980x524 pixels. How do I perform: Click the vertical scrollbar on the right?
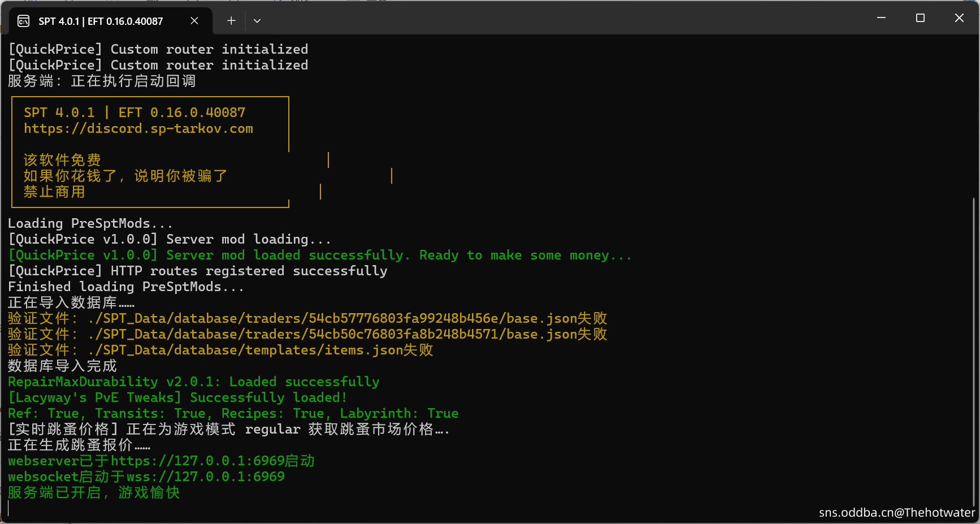(x=974, y=339)
